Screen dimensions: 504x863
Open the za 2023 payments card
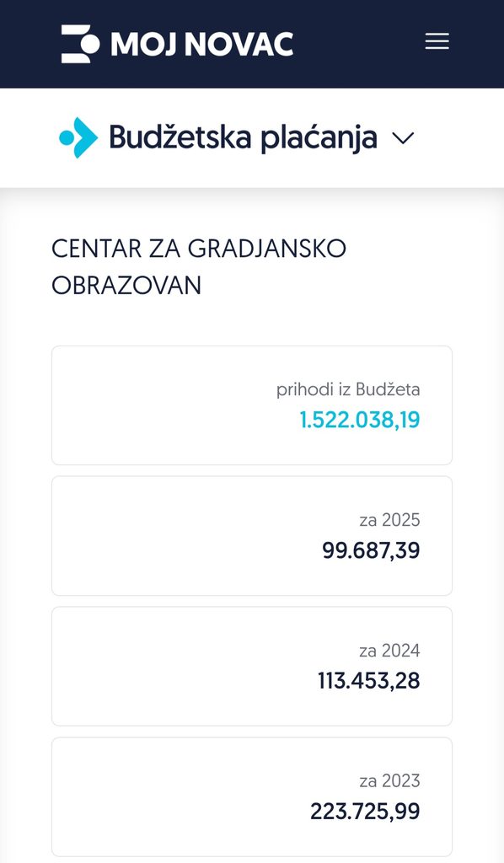(252, 796)
